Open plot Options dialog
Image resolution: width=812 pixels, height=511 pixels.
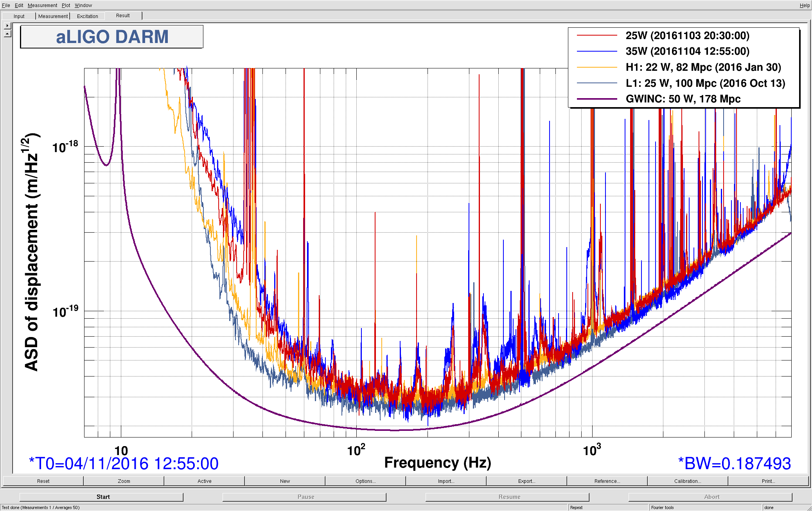pos(365,481)
